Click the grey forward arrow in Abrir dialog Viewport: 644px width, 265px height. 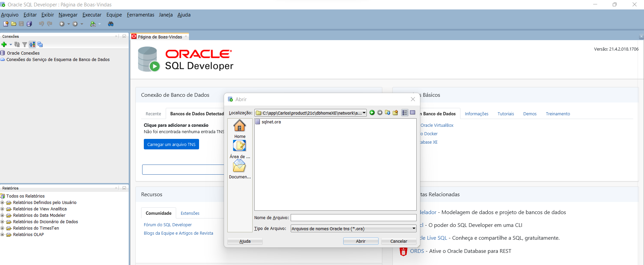point(380,113)
